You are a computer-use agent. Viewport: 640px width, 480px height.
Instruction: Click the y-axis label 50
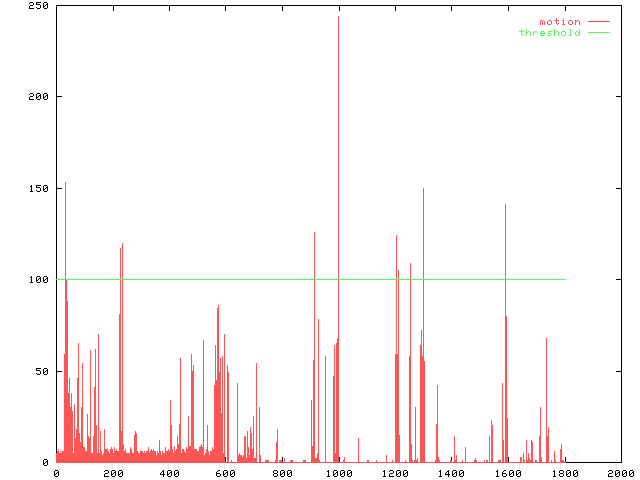(41, 371)
